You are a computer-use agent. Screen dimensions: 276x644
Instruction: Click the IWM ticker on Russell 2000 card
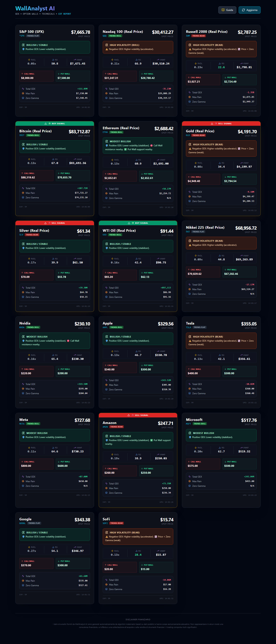tap(188, 36)
